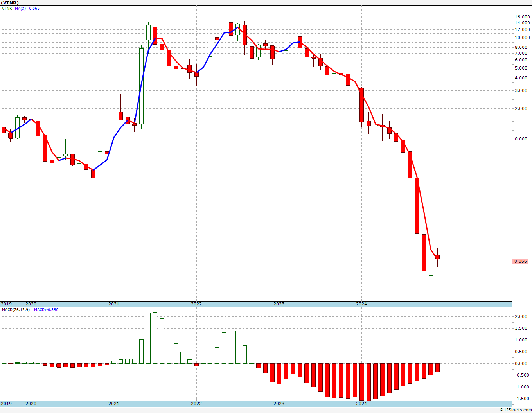Click 2019 on the price chart time axis

tap(6, 304)
